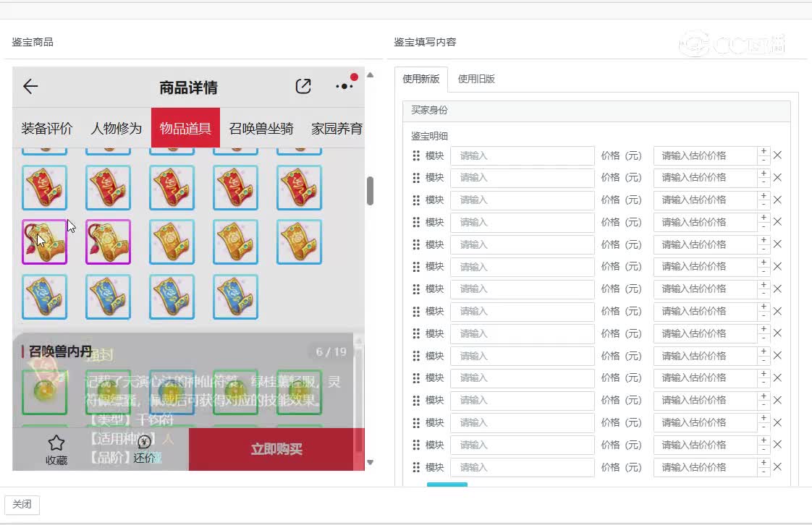Select the sixth 模块 row's drag handle
The width and height of the screenshot is (812, 525).
(416, 267)
